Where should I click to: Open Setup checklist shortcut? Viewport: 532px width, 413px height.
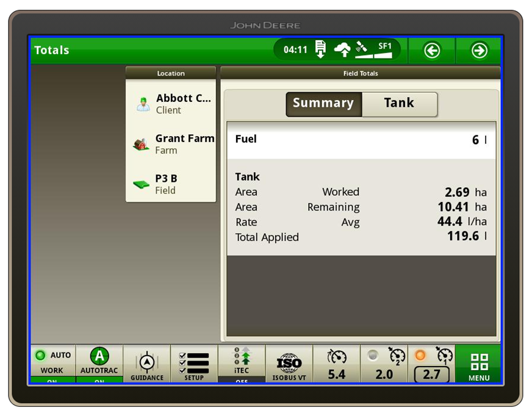[x=194, y=364]
